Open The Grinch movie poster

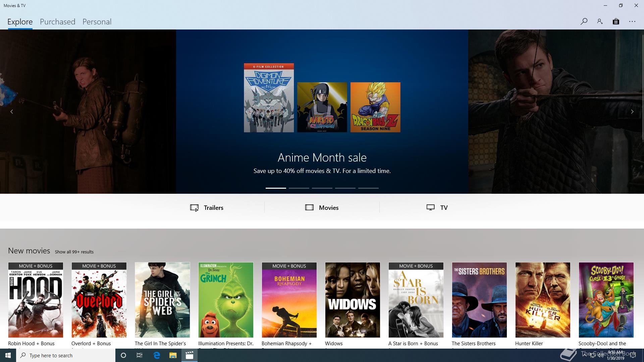(x=226, y=300)
